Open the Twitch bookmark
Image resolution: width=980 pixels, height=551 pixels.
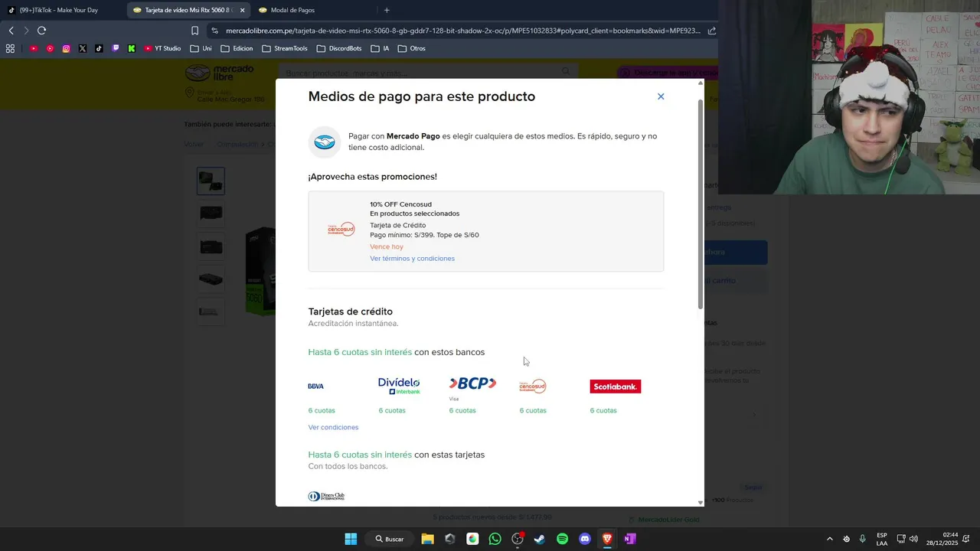tap(116, 48)
